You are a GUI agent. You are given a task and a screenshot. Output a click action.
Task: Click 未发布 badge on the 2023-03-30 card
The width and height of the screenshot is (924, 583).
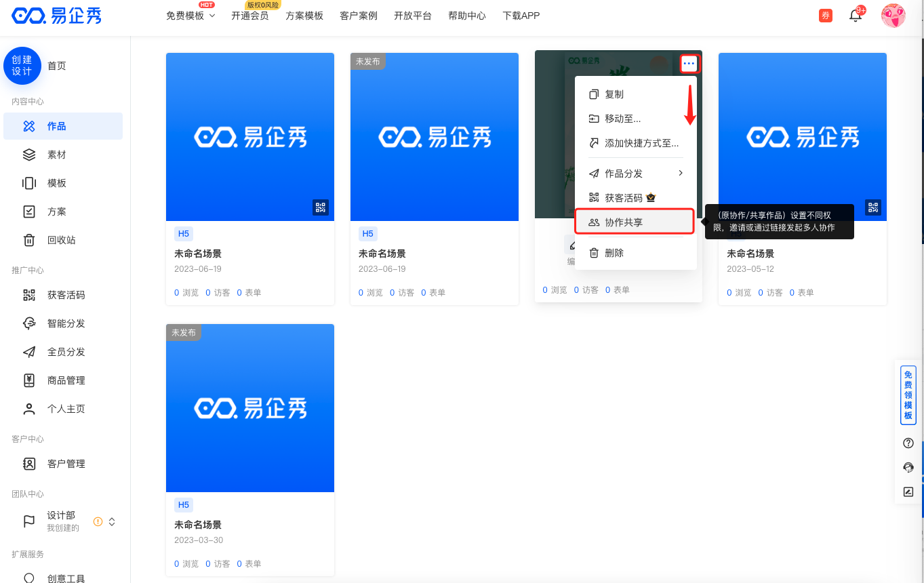point(184,332)
